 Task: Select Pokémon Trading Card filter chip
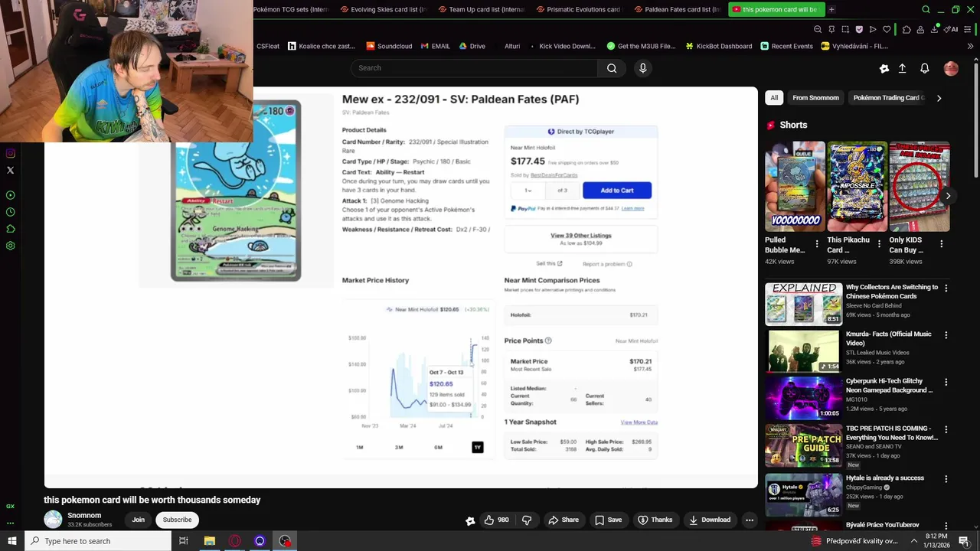pos(888,98)
